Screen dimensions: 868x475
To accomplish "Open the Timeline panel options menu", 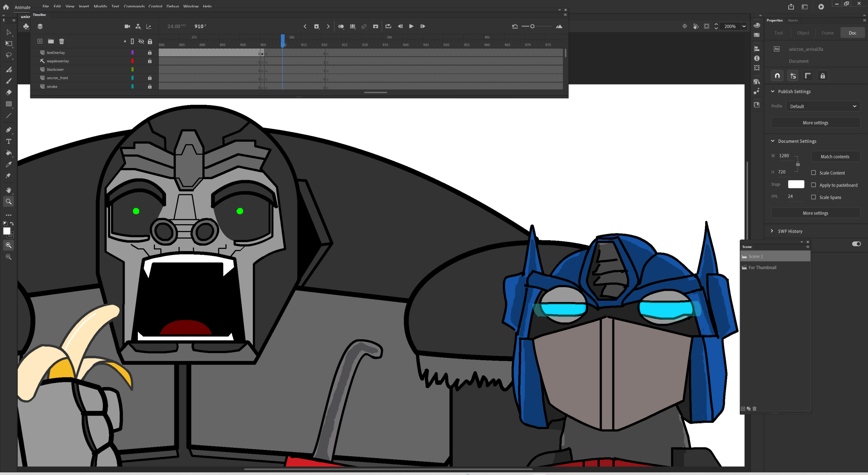I will click(x=565, y=15).
